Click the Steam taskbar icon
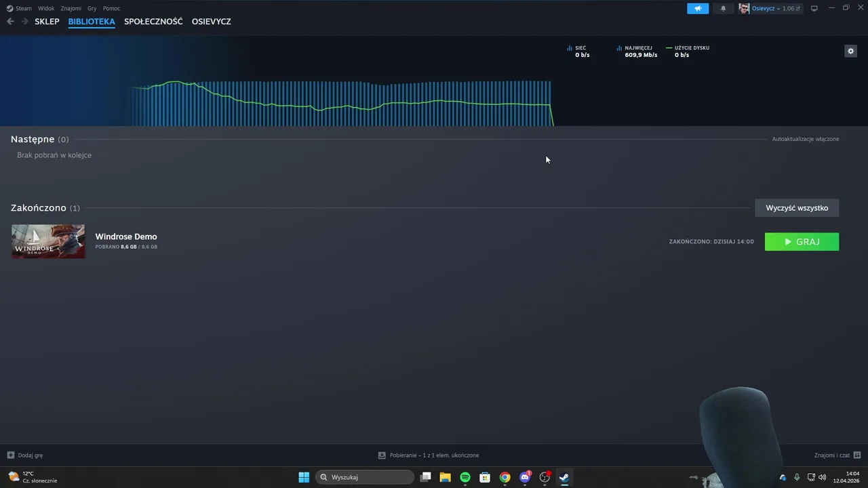This screenshot has height=488, width=868. click(564, 477)
